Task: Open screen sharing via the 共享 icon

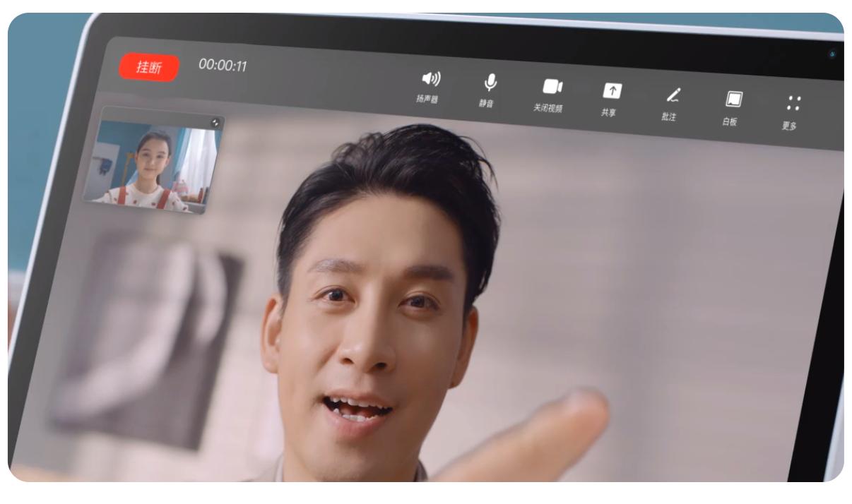Action: pyautogui.click(x=612, y=91)
